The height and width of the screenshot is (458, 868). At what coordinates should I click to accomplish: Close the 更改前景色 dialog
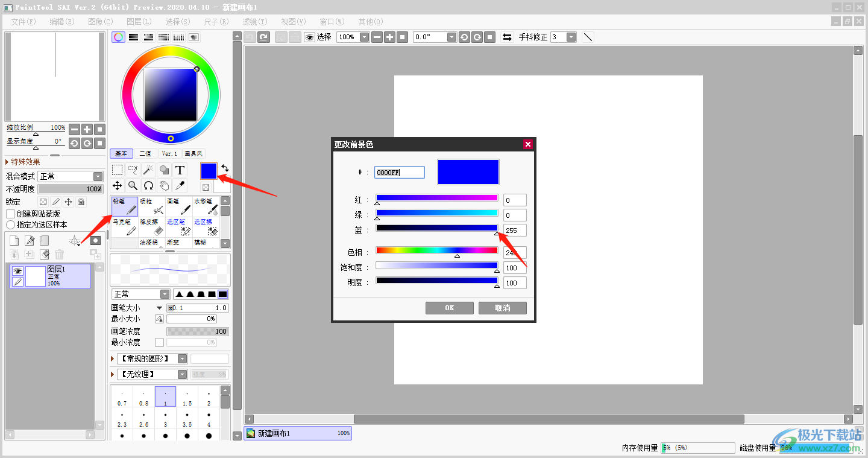[528, 144]
